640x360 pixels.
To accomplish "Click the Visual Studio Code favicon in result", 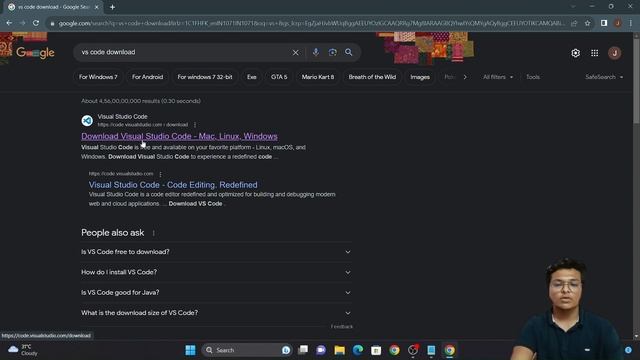I will pyautogui.click(x=87, y=120).
